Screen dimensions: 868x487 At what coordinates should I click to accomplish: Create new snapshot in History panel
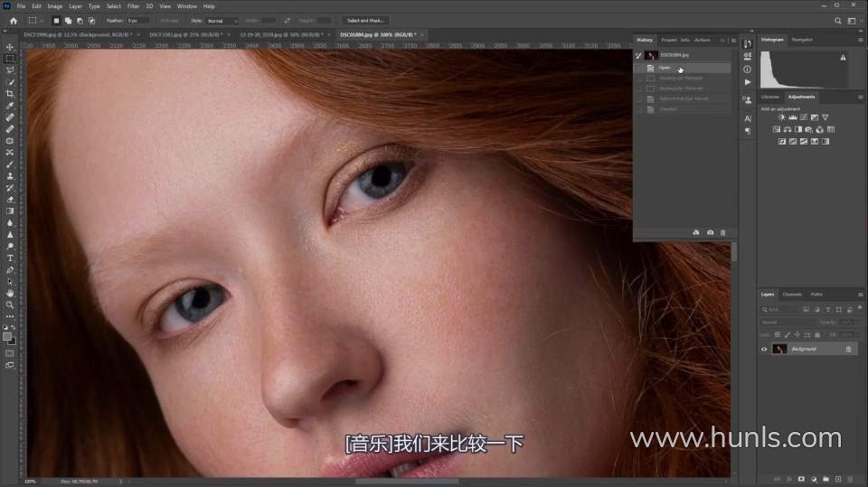[711, 232]
